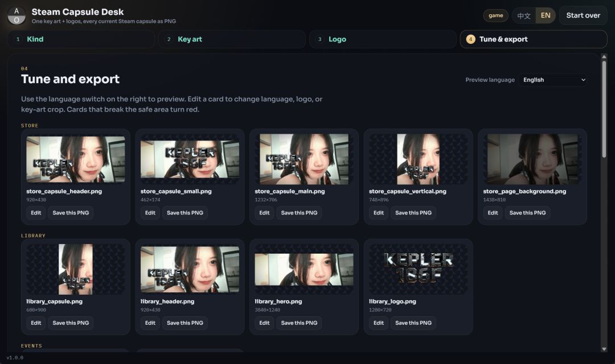Click the store_capsule_small.png preview thumbnail

coord(190,159)
